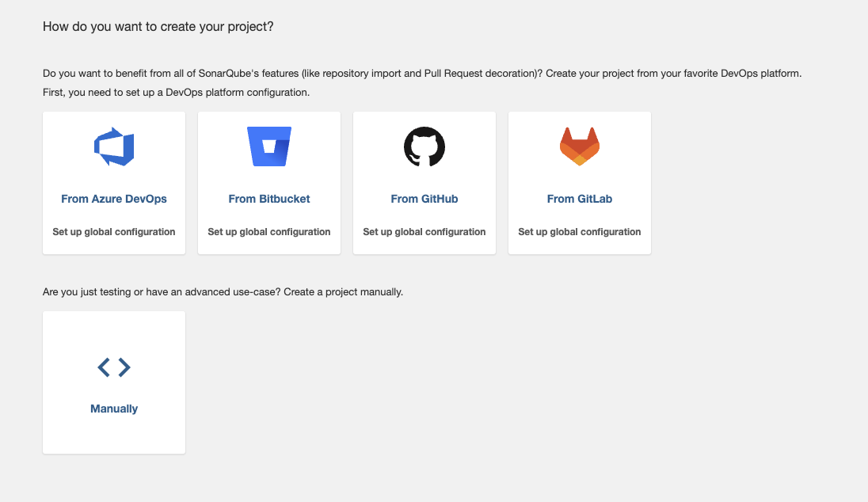Set up global configuration for Bitbucket
This screenshot has height=502, width=868.
(x=269, y=232)
